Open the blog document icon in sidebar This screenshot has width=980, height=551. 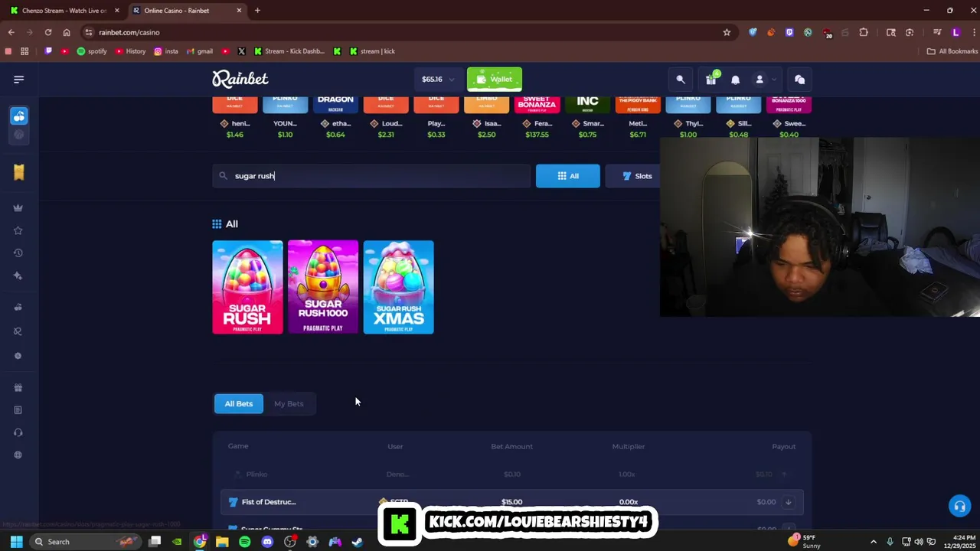click(18, 410)
